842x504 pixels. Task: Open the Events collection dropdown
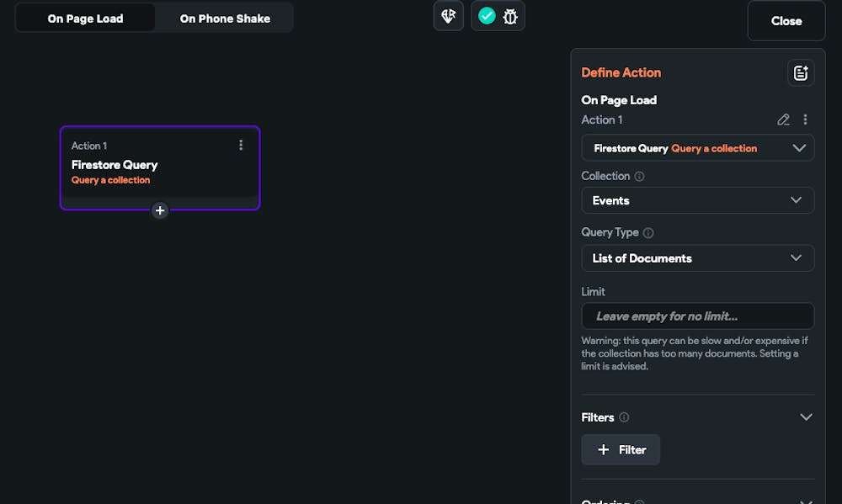(697, 200)
